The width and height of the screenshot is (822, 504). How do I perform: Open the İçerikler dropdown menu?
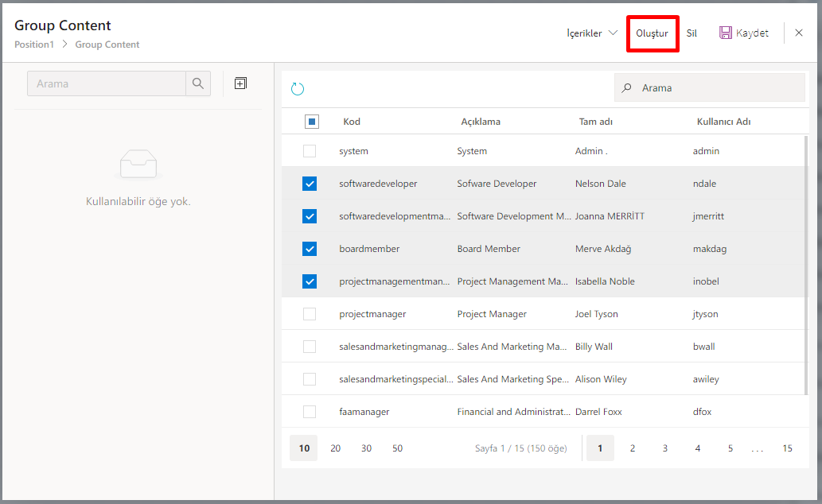(591, 33)
